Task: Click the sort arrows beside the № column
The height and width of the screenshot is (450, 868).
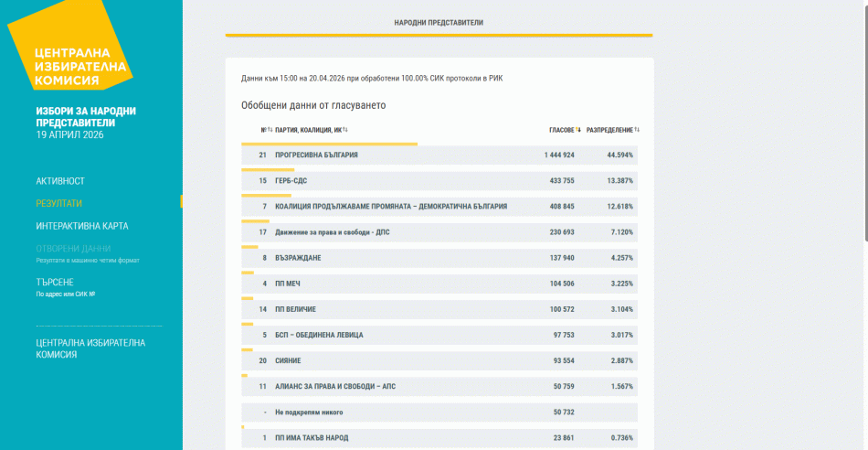Action: coord(270,130)
